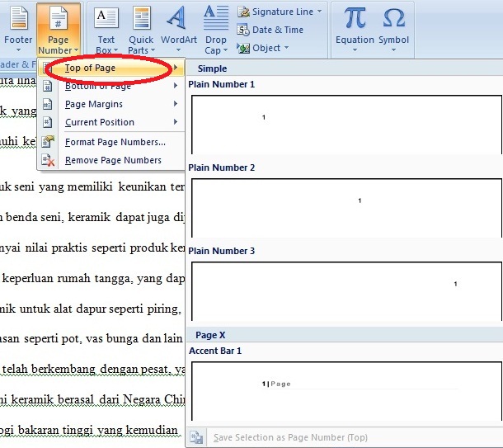
Task: Open the Equation dropdown arrow
Action: coord(355,50)
